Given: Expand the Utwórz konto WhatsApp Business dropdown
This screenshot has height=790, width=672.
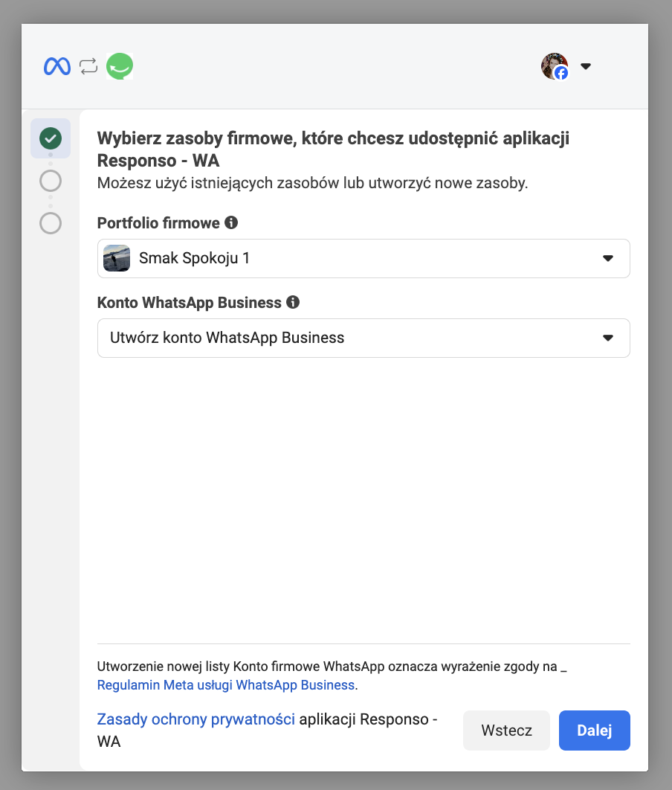Looking at the screenshot, I should [607, 338].
